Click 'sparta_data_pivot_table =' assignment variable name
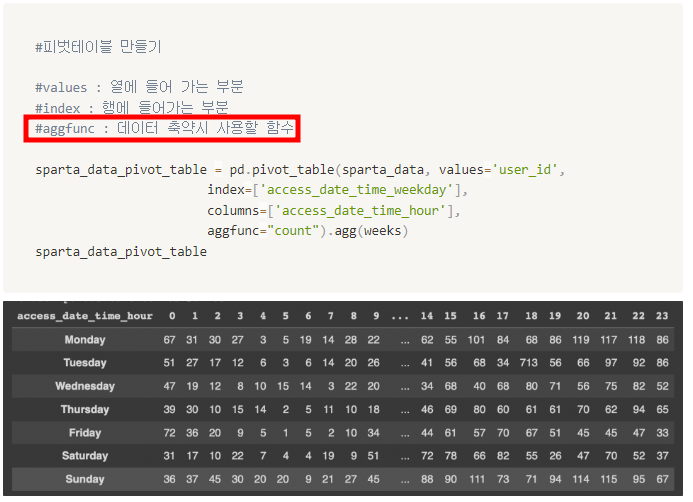Image resolution: width=693 pixels, height=502 pixels. [x=121, y=170]
